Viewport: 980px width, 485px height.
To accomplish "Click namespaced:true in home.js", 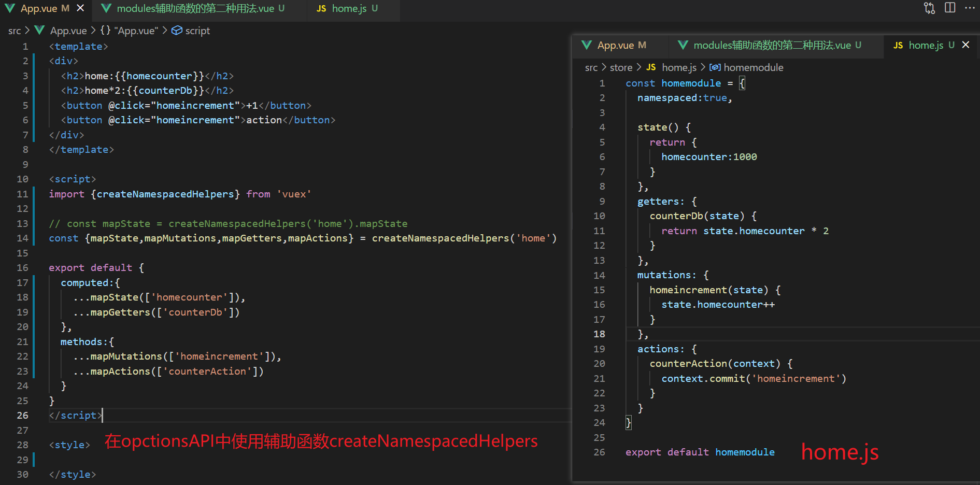I will pos(682,98).
